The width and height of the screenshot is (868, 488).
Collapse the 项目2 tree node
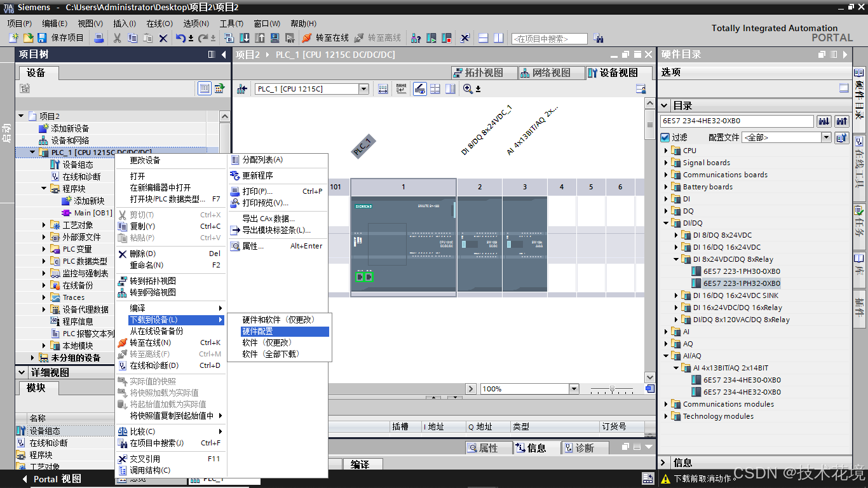point(21,116)
